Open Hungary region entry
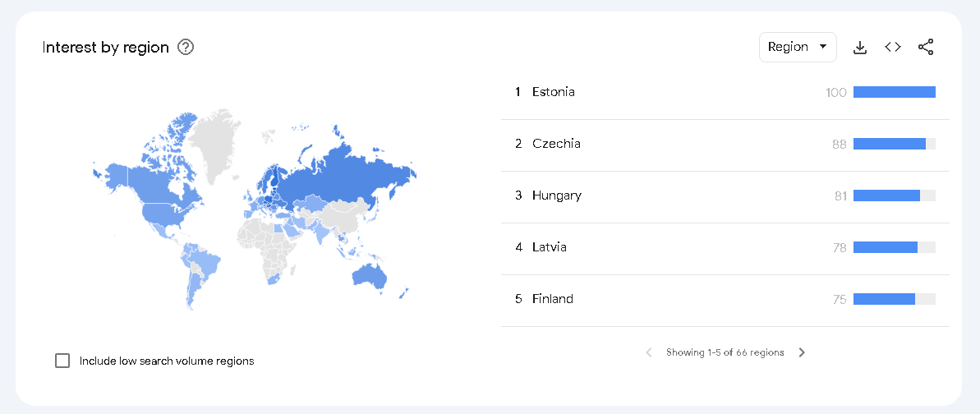Screen dimensions: 980x414 click(x=556, y=195)
